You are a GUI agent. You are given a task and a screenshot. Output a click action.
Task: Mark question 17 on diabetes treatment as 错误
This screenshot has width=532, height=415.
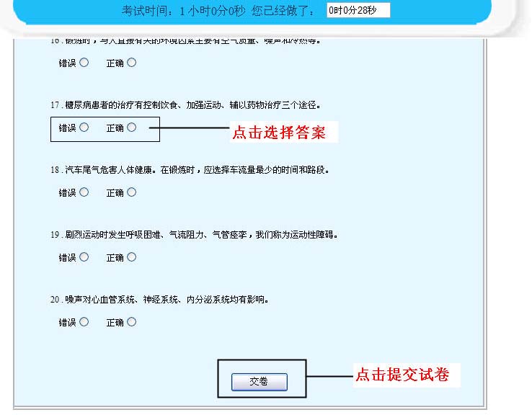[x=84, y=128]
